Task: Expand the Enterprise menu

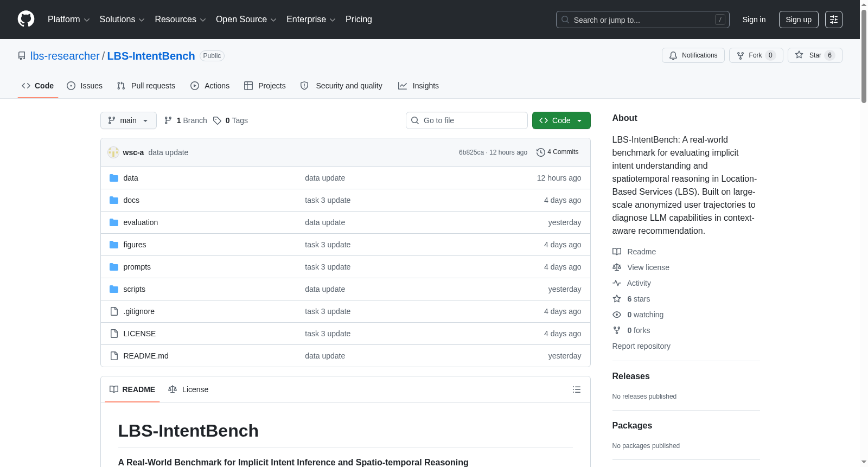Action: [x=311, y=20]
